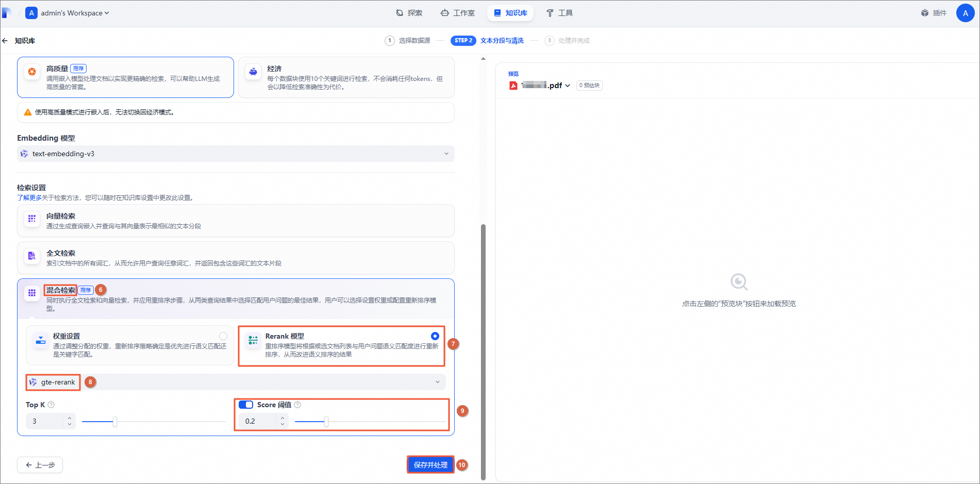Click the Explore compass icon
The width and height of the screenshot is (980, 484).
(x=400, y=13)
